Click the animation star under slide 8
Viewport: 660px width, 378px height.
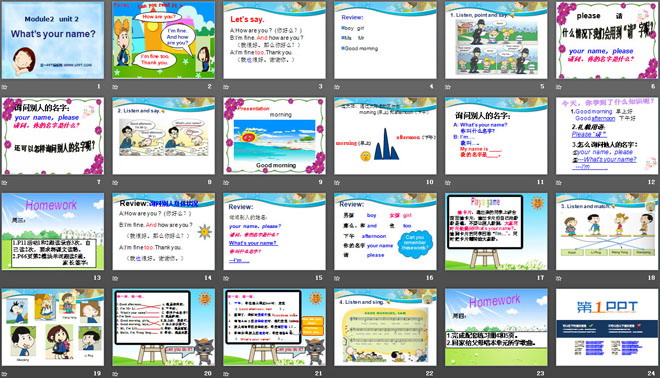[115, 182]
